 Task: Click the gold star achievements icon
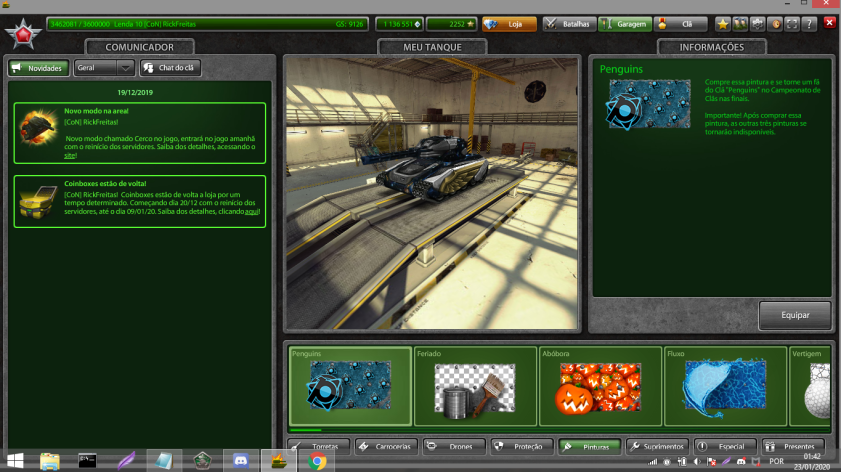(x=722, y=24)
